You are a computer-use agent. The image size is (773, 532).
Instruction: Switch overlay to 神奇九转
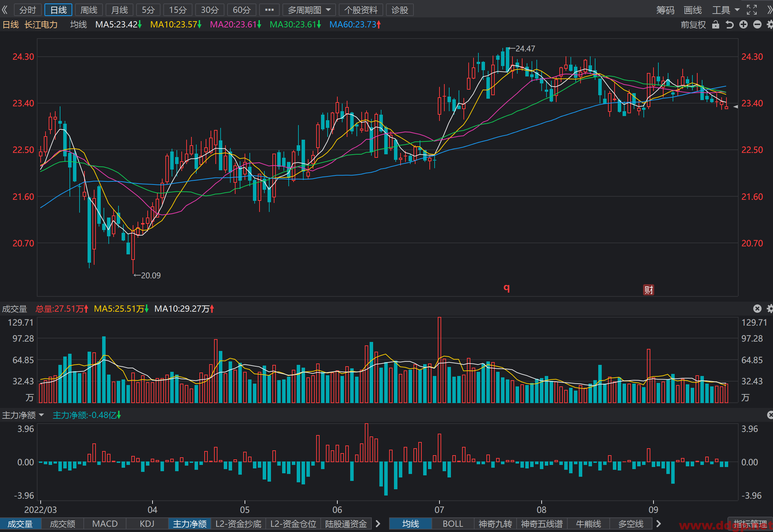tap(495, 524)
